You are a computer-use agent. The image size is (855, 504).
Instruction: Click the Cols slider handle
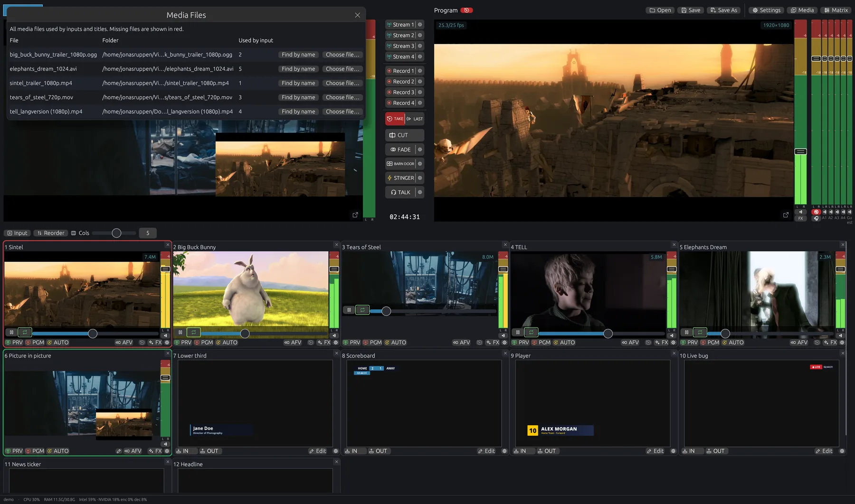(116, 233)
